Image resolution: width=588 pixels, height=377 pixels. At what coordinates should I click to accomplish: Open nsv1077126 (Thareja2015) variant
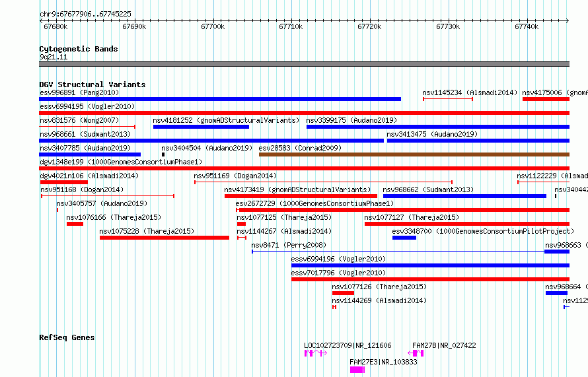coord(379,287)
